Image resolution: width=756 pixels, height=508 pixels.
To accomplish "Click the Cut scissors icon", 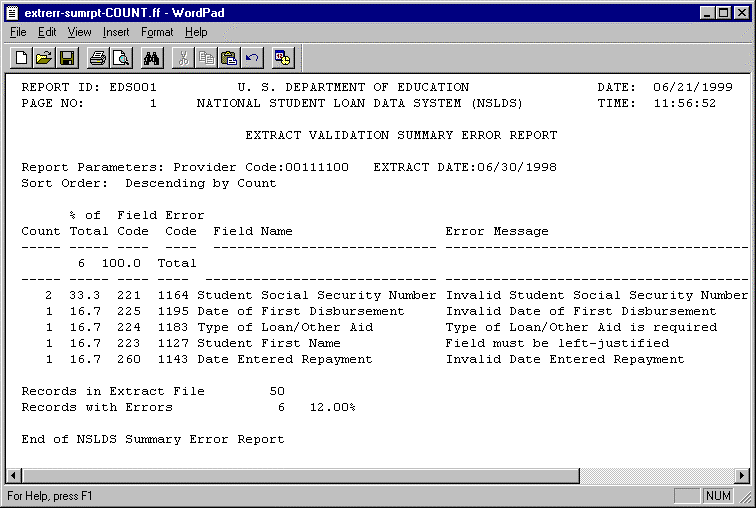I will pyautogui.click(x=183, y=58).
